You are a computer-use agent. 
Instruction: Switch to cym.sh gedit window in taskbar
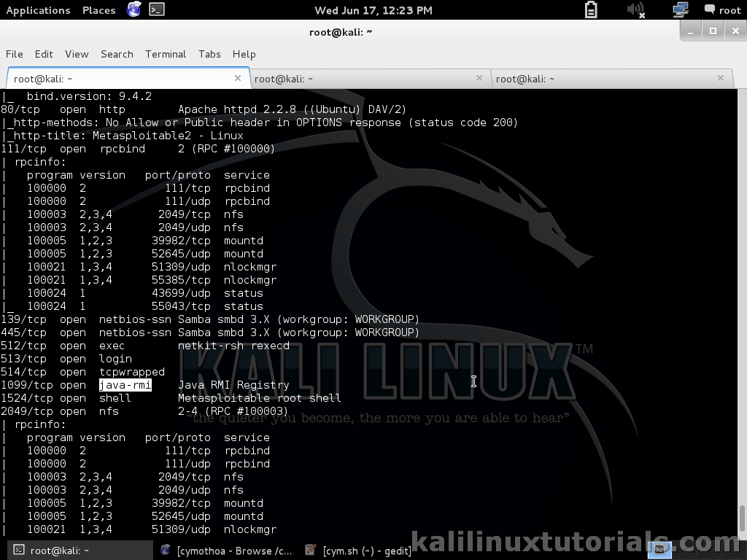click(x=368, y=551)
